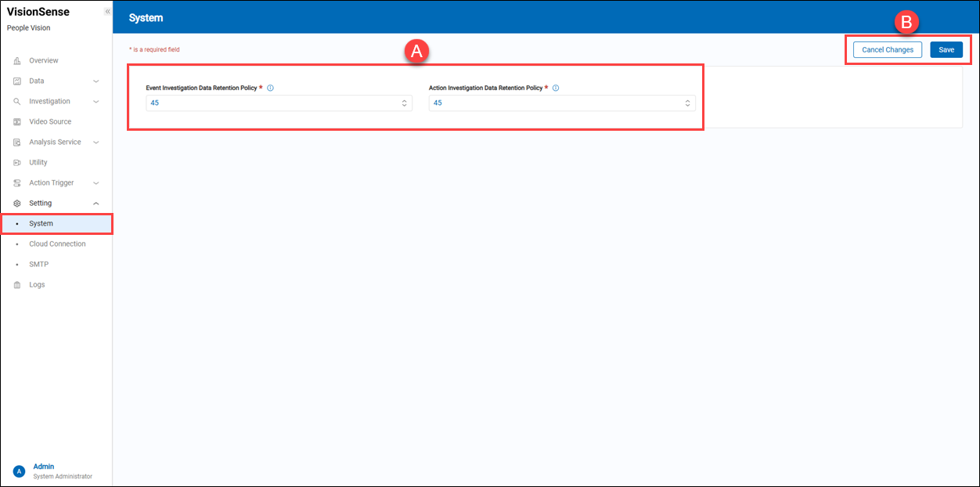Click info icon beside Event Investigation Data Retention Policy

click(x=270, y=88)
